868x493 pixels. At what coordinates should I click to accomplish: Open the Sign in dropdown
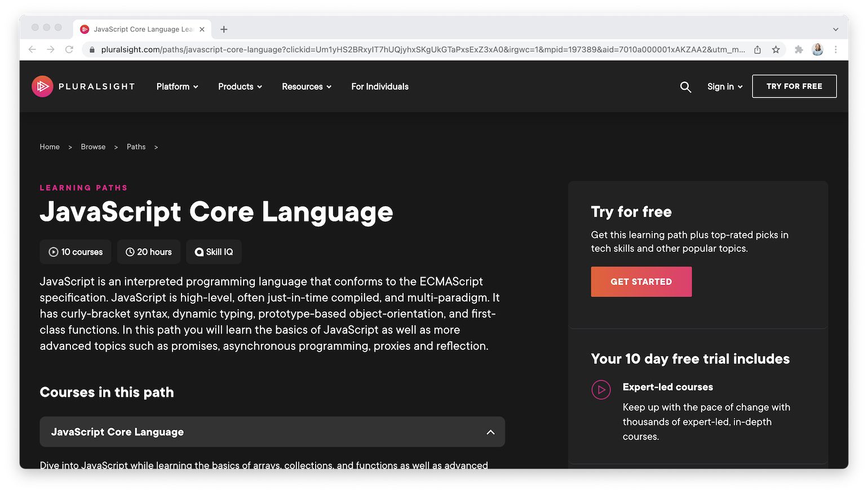click(725, 86)
